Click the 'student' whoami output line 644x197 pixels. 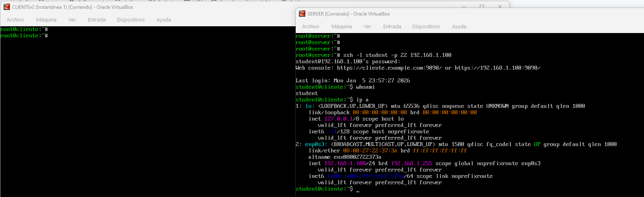pos(307,93)
